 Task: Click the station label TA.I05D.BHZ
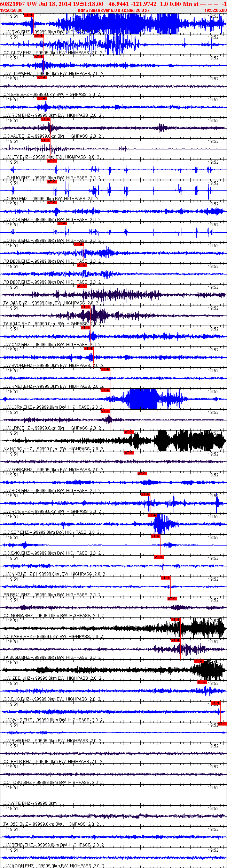[x=16, y=824]
